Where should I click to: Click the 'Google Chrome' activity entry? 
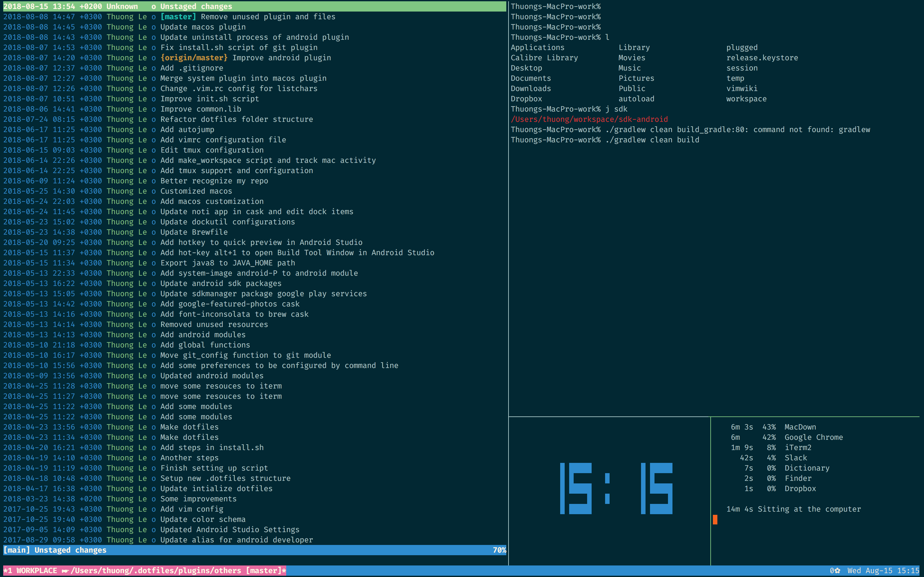coord(813,437)
